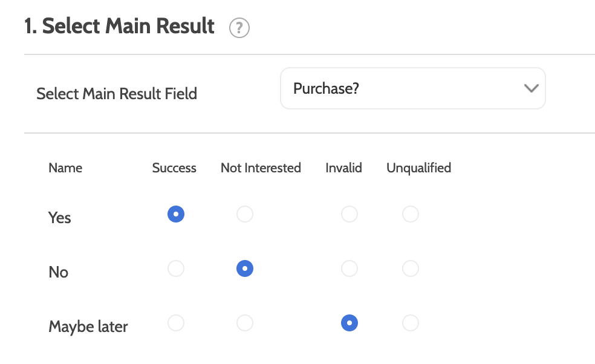Image resolution: width=595 pixels, height=364 pixels.
Task: Mark Maybe later as Not Interested
Action: [245, 323]
